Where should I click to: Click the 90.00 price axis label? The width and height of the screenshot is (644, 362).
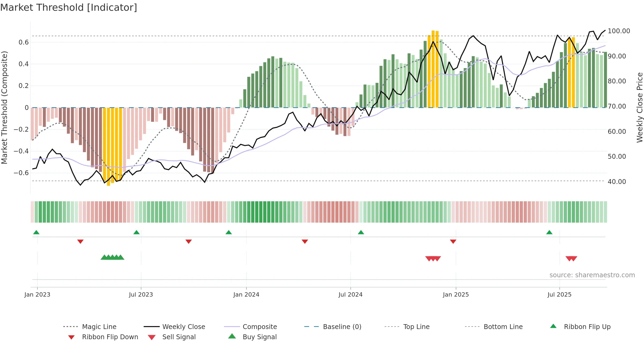tap(617, 56)
